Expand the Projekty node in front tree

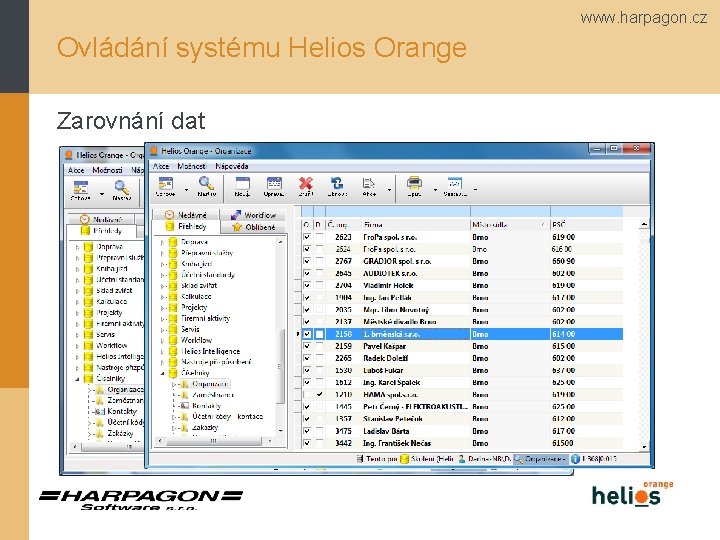point(162,307)
